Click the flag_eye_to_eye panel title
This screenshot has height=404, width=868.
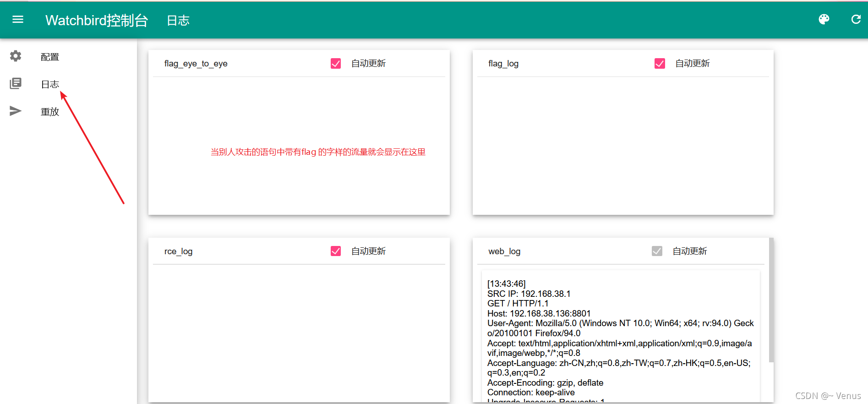[x=196, y=64]
